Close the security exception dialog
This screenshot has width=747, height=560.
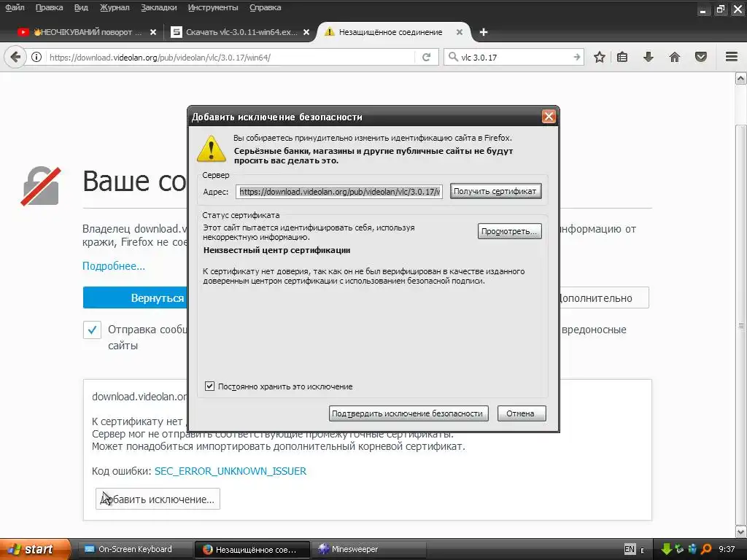tap(549, 117)
